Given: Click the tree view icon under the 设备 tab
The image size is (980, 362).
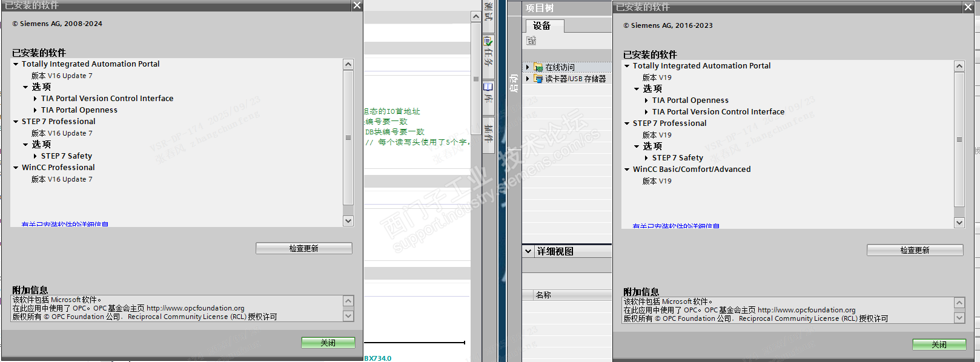Looking at the screenshot, I should click(531, 41).
